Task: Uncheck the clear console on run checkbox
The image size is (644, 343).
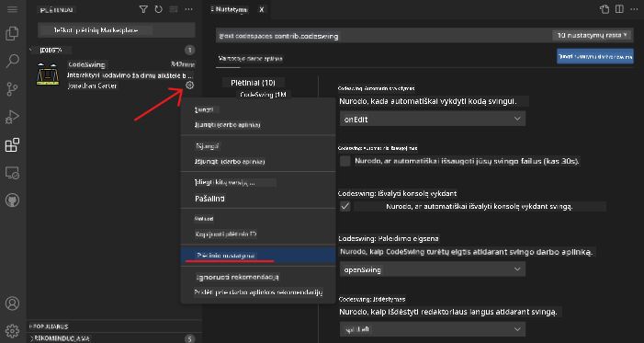Action: coord(345,206)
